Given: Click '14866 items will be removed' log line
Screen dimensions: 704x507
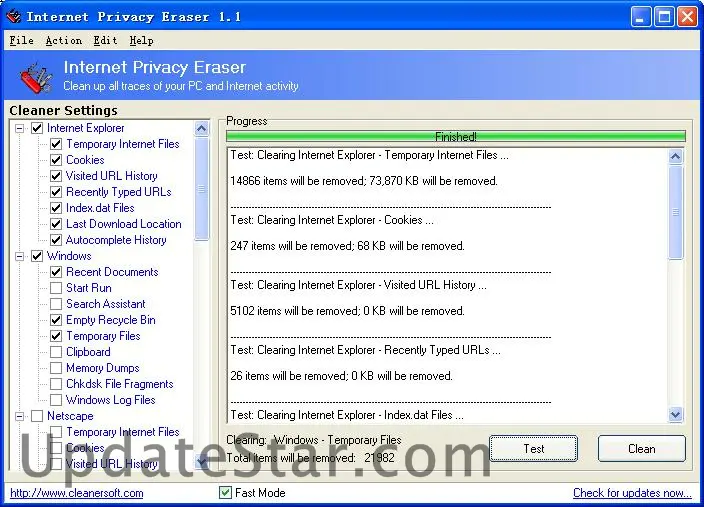Looking at the screenshot, I should click(364, 181).
